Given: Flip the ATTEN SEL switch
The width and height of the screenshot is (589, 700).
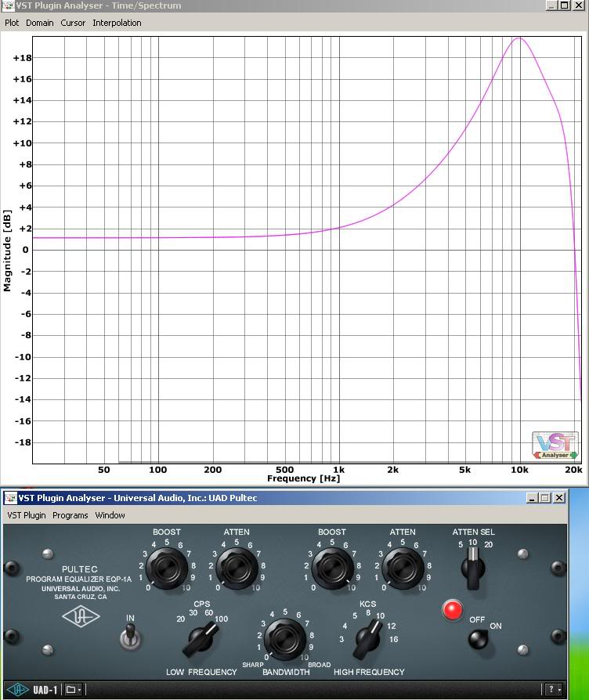Looking at the screenshot, I should click(x=472, y=567).
